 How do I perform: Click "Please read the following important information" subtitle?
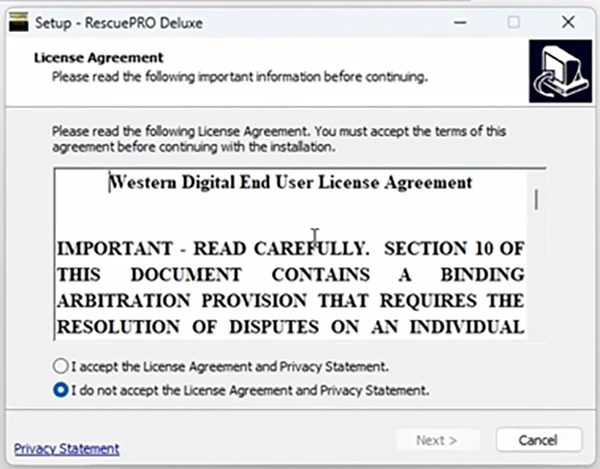pos(240,77)
